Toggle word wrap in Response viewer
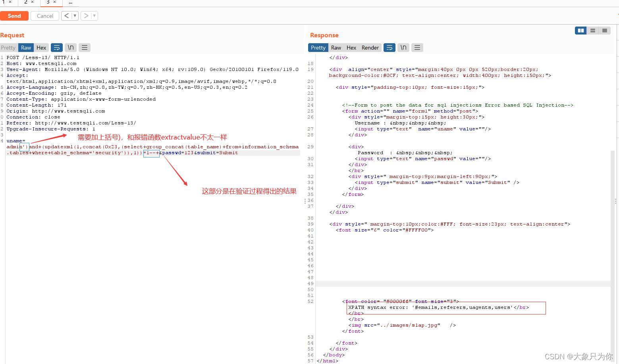Screen dimensions: 619x364 [390, 48]
